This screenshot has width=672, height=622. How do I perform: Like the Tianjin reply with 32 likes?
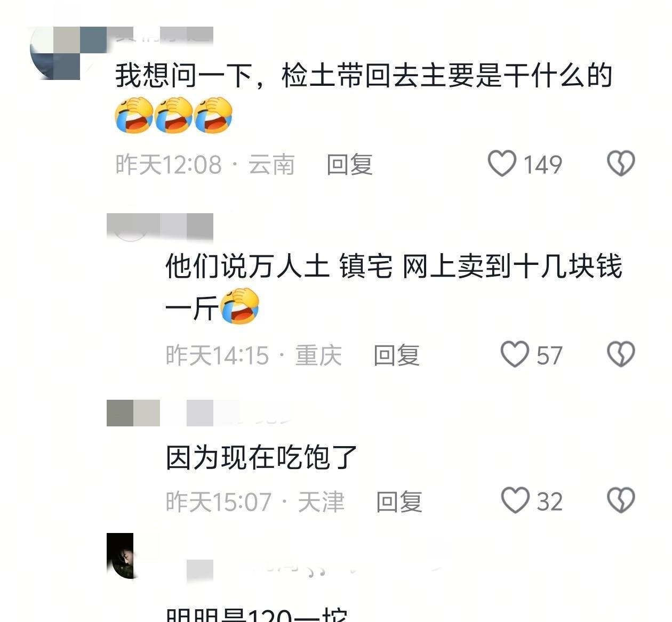[x=515, y=500]
